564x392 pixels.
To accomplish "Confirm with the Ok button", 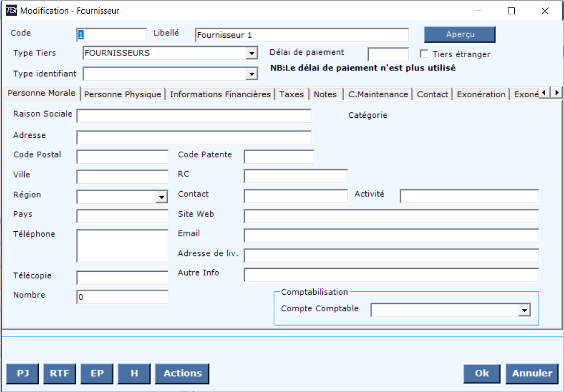I will coord(482,374).
